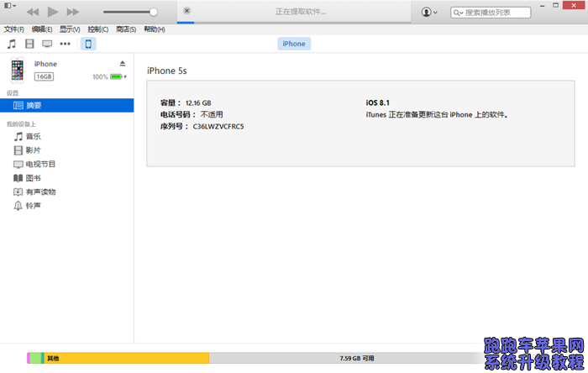This screenshot has width=588, height=373.
Task: Open the Movies library icon
Action: pyautogui.click(x=29, y=44)
